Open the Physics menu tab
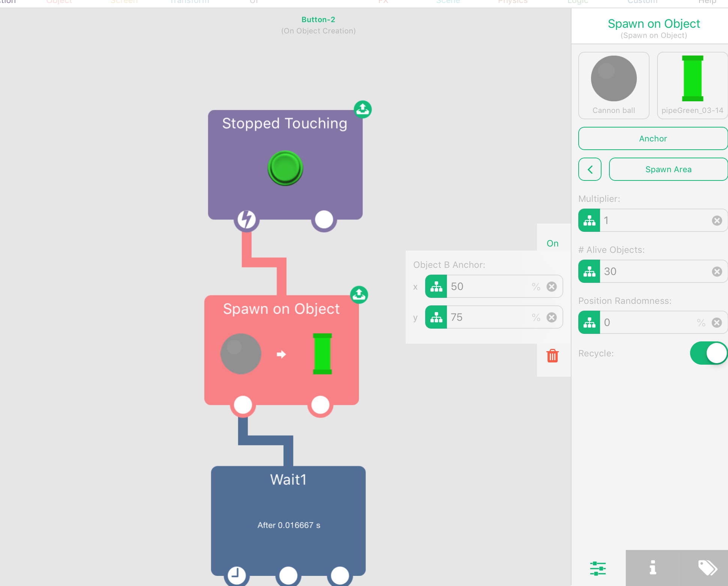Viewport: 728px width, 586px height. (513, 2)
